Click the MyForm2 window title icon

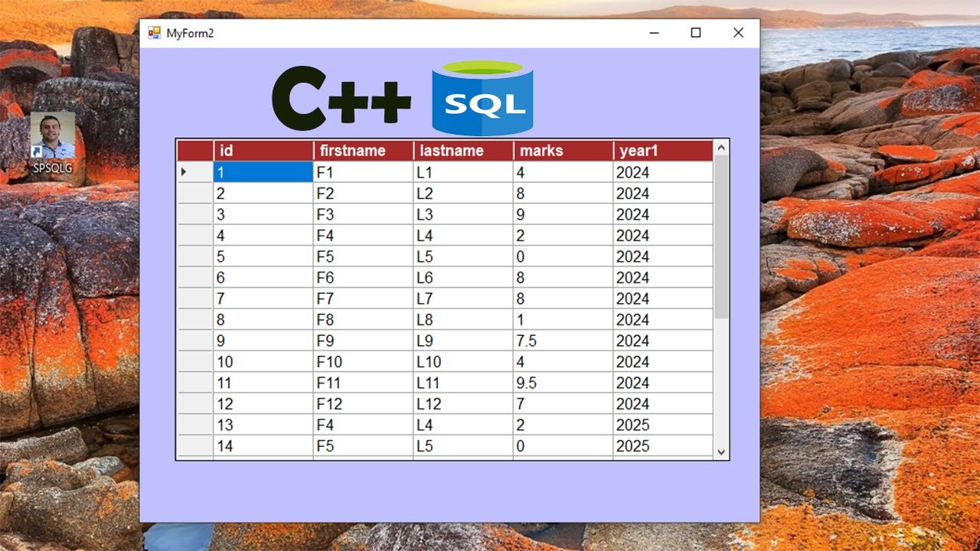(x=154, y=33)
